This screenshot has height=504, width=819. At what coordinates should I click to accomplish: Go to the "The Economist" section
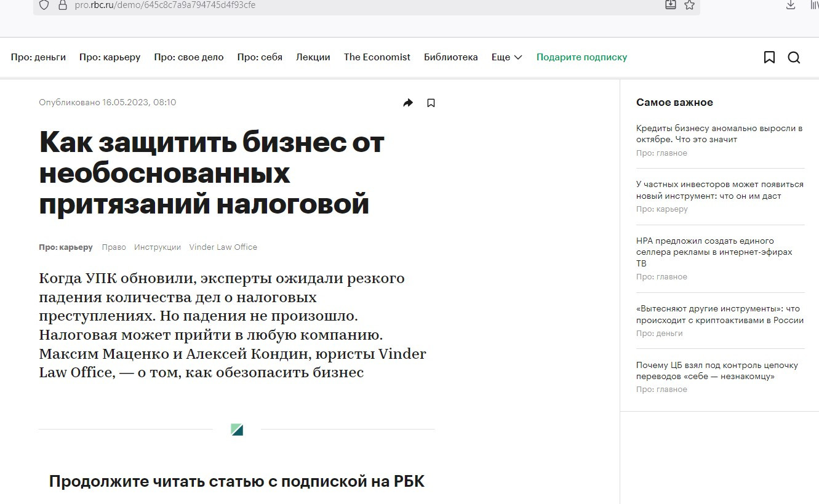377,57
